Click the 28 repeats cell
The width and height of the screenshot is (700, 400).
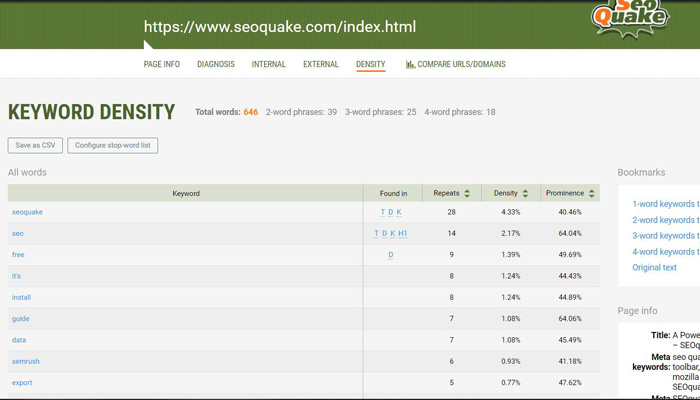451,212
